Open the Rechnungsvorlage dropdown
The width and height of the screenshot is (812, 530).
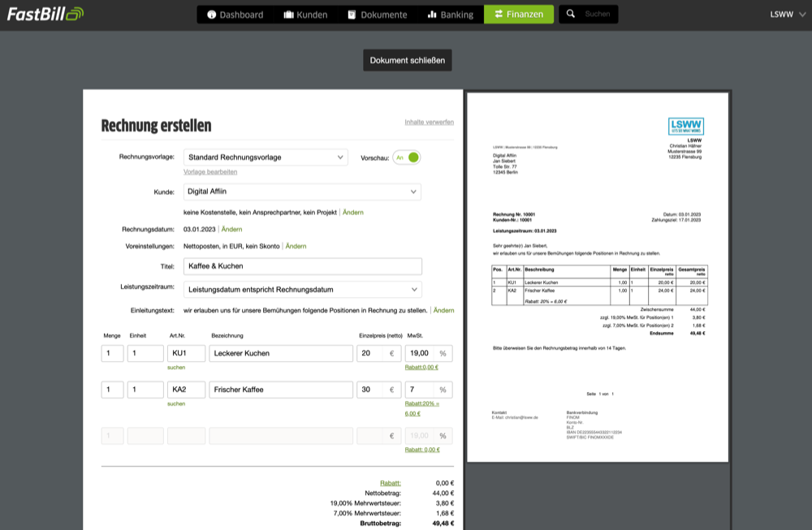[266, 157]
